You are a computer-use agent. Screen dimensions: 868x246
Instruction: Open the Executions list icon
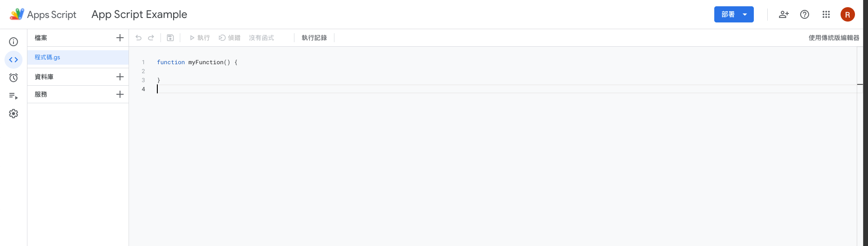13,96
